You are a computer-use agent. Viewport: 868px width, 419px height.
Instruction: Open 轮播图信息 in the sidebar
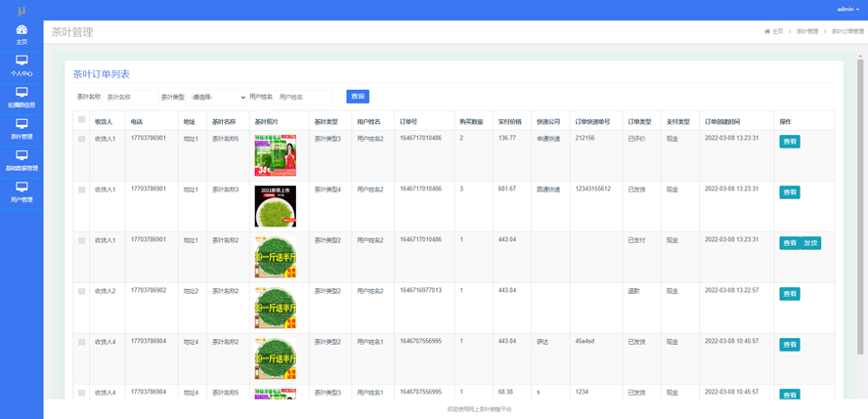(x=22, y=99)
